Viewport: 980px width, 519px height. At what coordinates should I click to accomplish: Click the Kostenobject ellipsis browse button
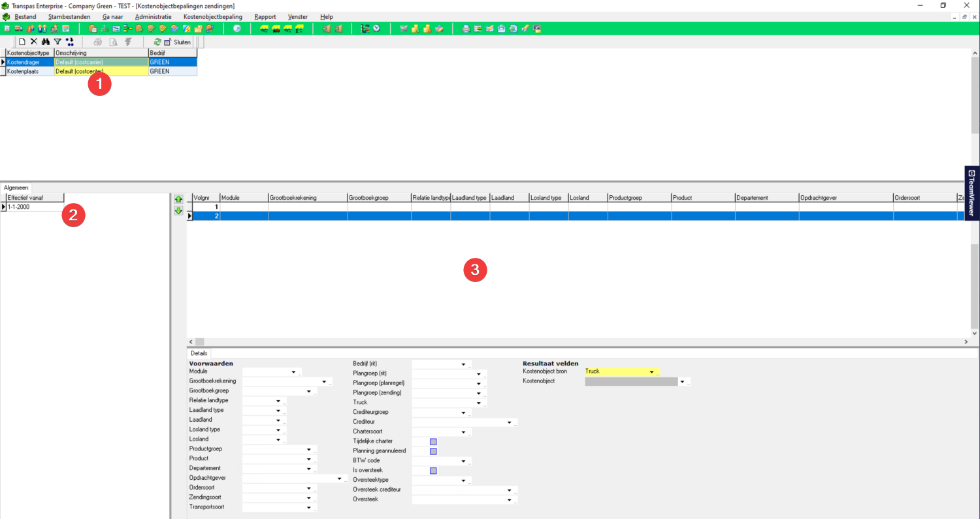pos(688,382)
